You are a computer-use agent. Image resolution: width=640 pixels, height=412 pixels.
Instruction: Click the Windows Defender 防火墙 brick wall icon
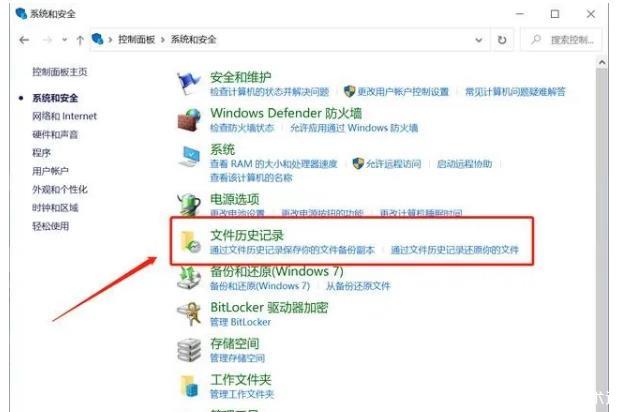(189, 119)
